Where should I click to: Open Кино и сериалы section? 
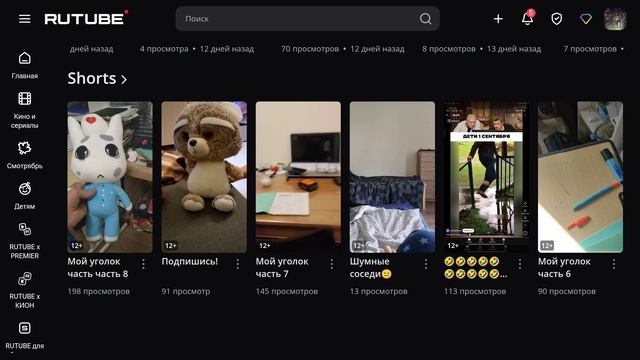click(24, 110)
